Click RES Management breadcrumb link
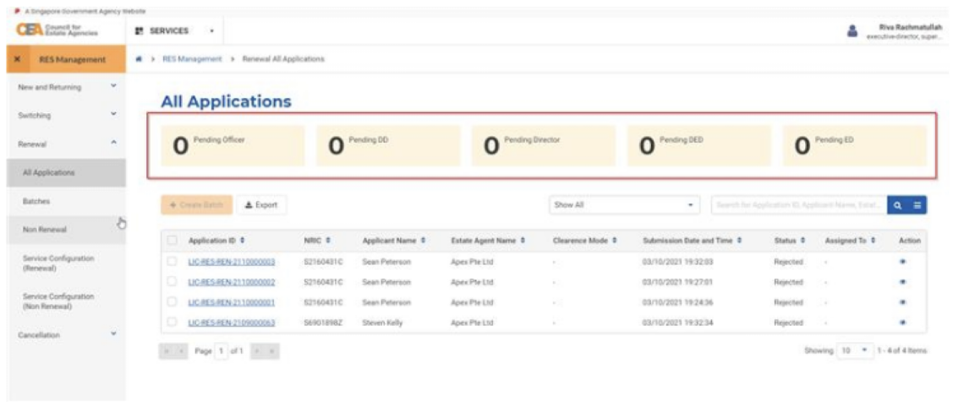Viewport: 980px width, 402px height. 192,58
